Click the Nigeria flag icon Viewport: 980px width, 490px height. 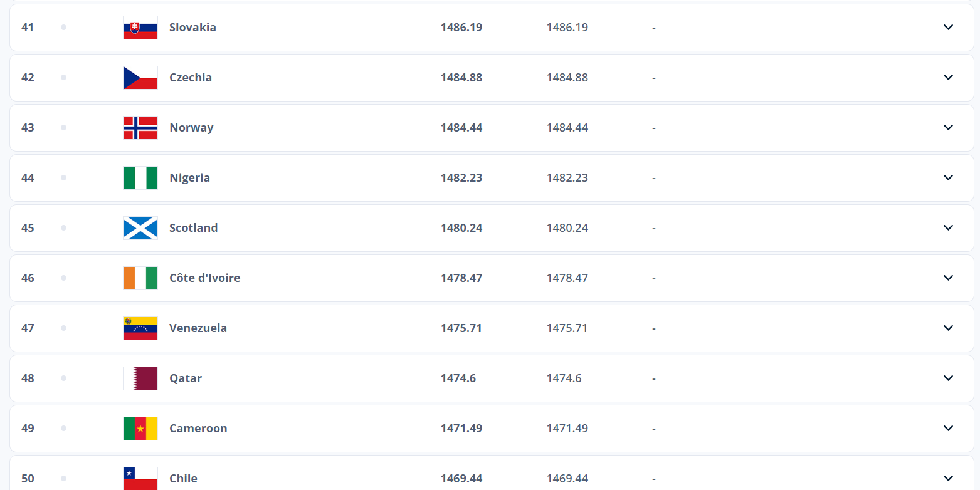140,178
